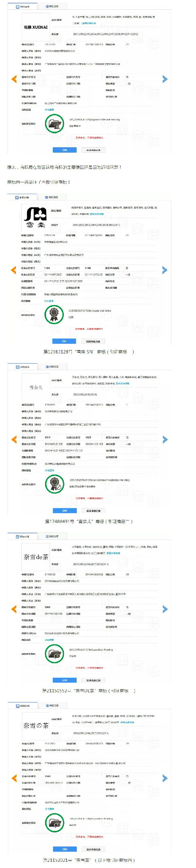Click blue next arrow beside the 奈雪de茶 record

pos(165,609)
